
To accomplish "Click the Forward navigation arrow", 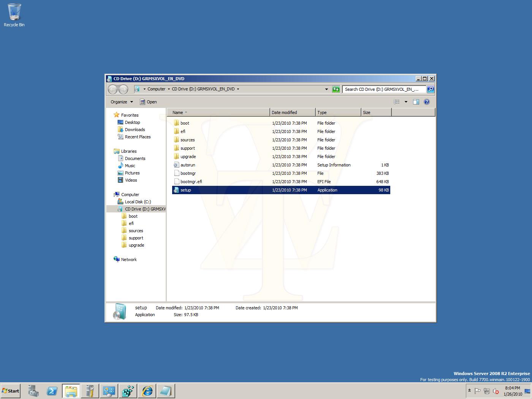I will 123,89.
